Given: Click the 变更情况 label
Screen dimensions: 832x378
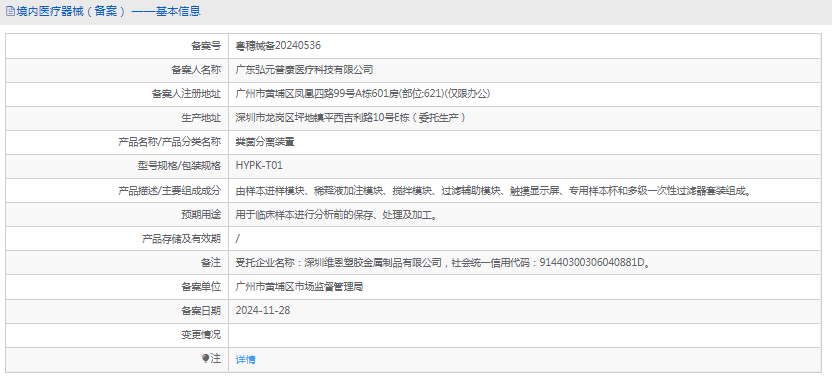Looking at the screenshot, I should pyautogui.click(x=201, y=334).
